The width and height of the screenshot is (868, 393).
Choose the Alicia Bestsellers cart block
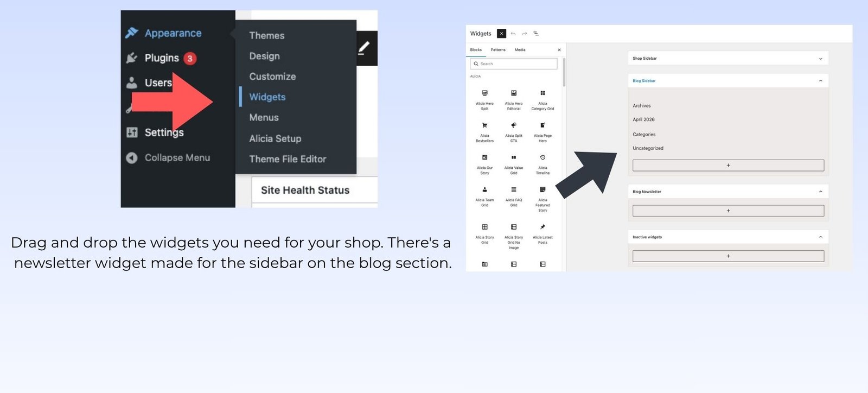tap(484, 132)
